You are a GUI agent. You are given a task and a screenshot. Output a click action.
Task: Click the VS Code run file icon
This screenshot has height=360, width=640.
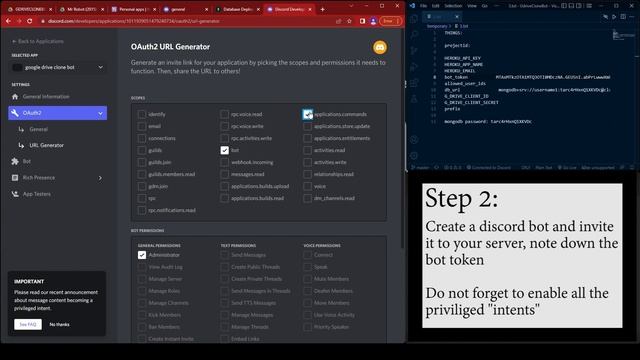coord(614,17)
